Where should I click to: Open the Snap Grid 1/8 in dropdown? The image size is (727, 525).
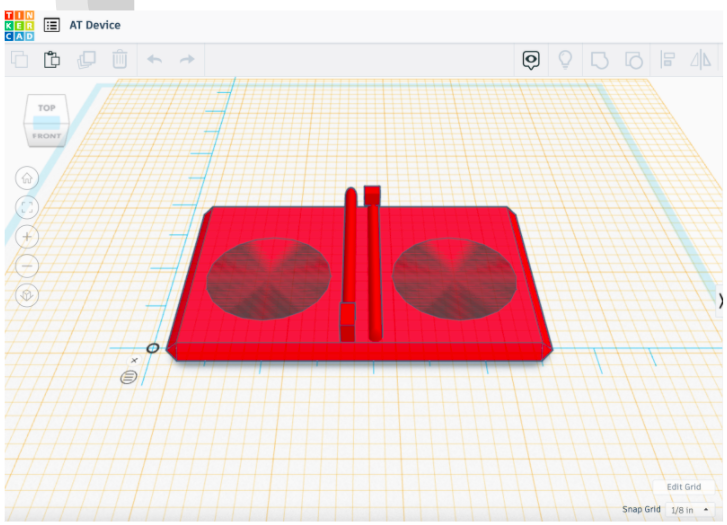(689, 510)
